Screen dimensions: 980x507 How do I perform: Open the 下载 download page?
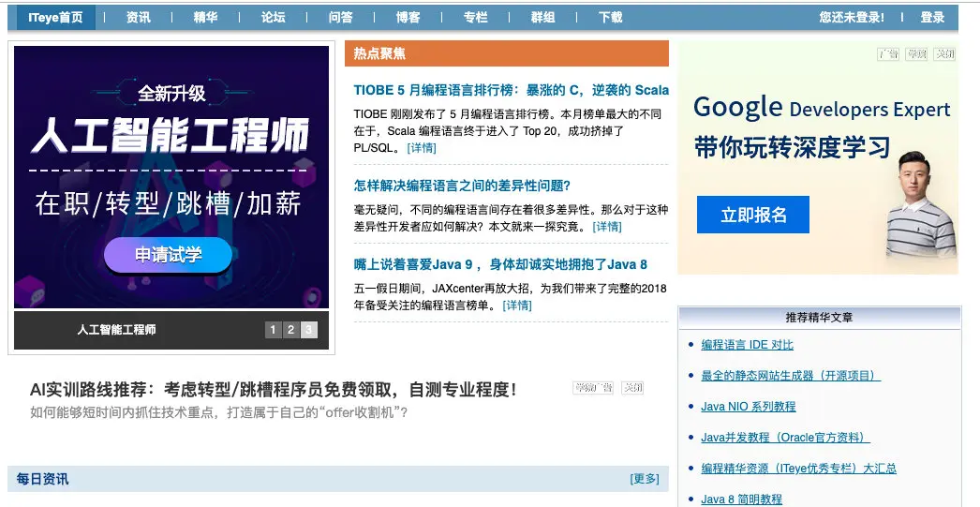[x=611, y=18]
